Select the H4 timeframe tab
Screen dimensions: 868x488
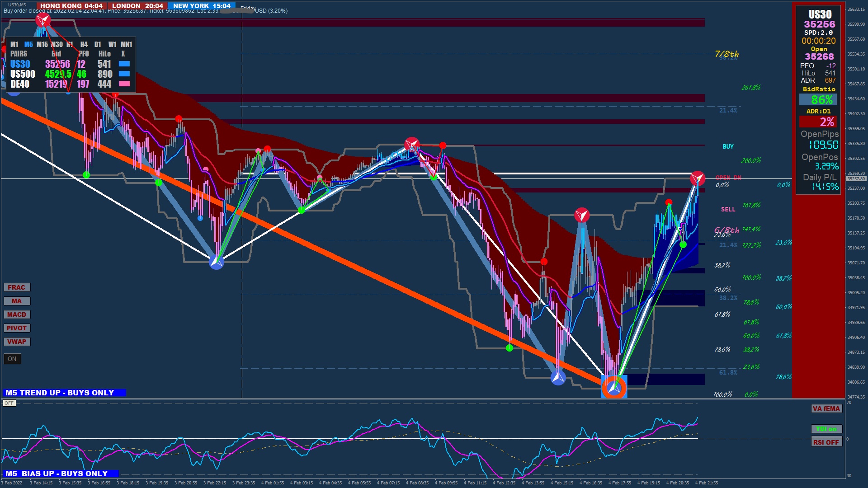point(84,44)
